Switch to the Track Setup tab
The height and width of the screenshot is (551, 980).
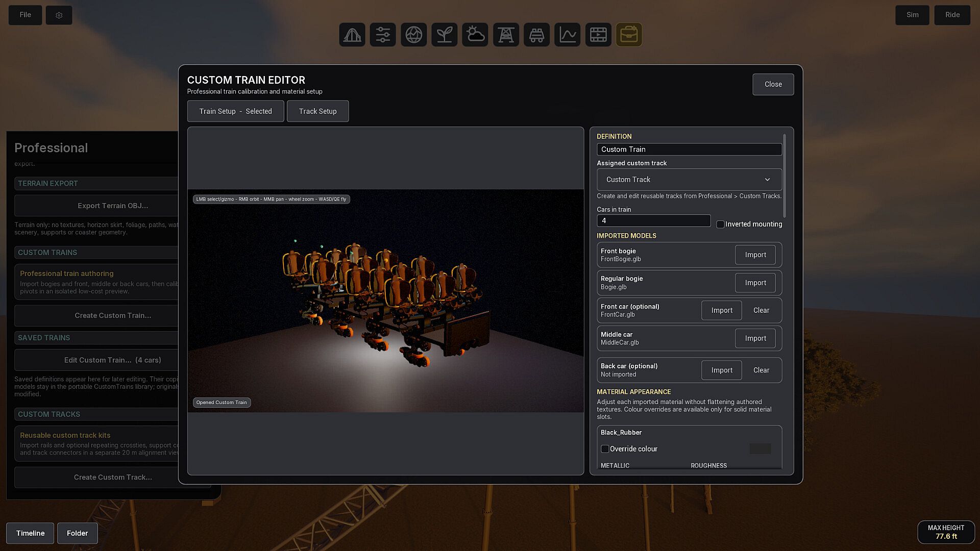pos(318,111)
